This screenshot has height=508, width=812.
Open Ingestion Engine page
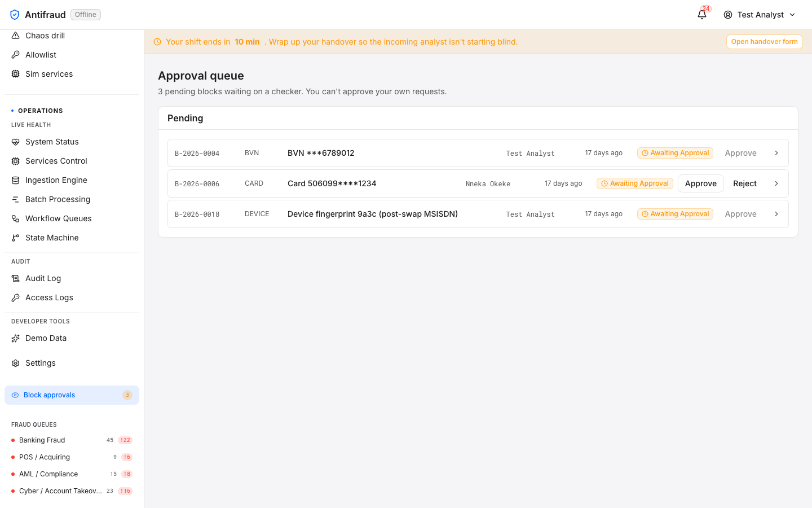coord(72,180)
